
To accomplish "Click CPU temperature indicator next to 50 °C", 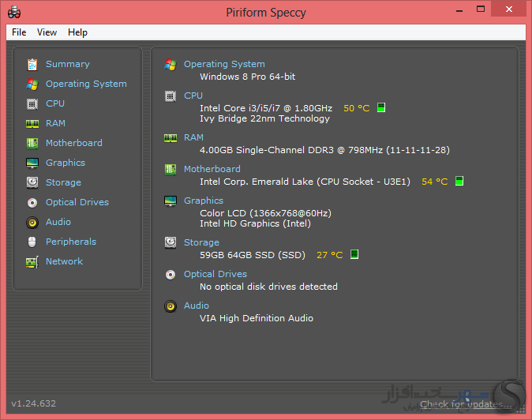I will (x=381, y=107).
